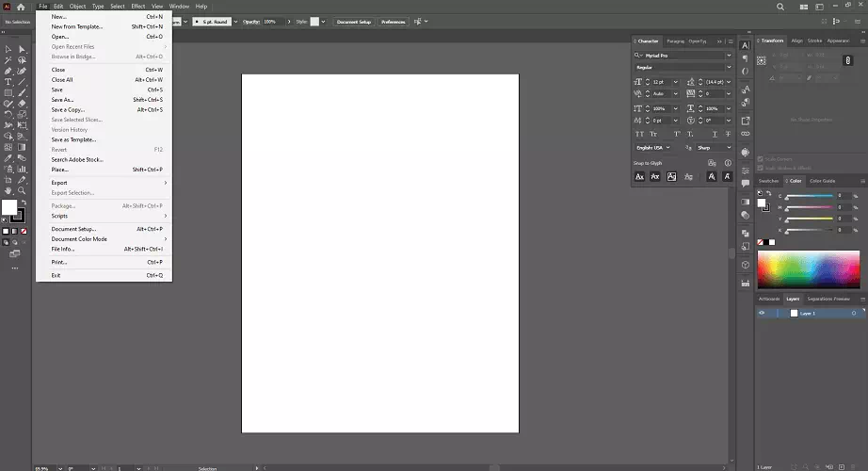Image resolution: width=868 pixels, height=471 pixels.
Task: Click the Yellow Y percentage value field
Action: [844, 219]
